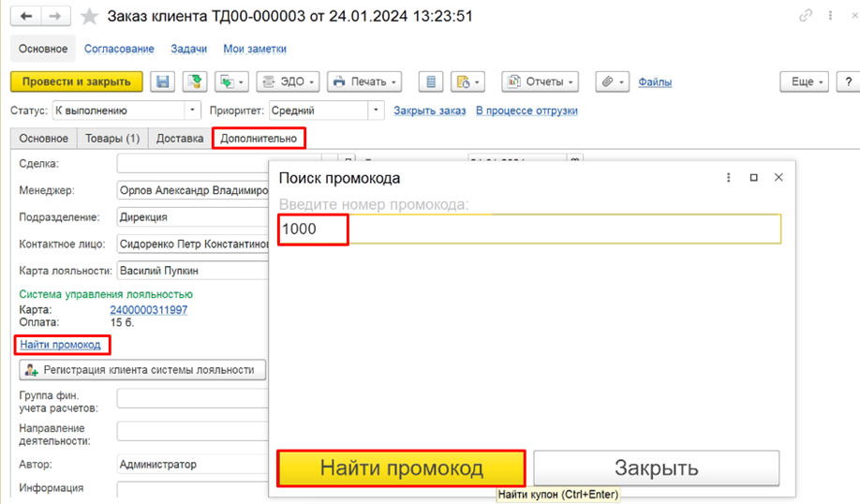860x504 pixels.
Task: Open the Еще menu
Action: point(804,82)
